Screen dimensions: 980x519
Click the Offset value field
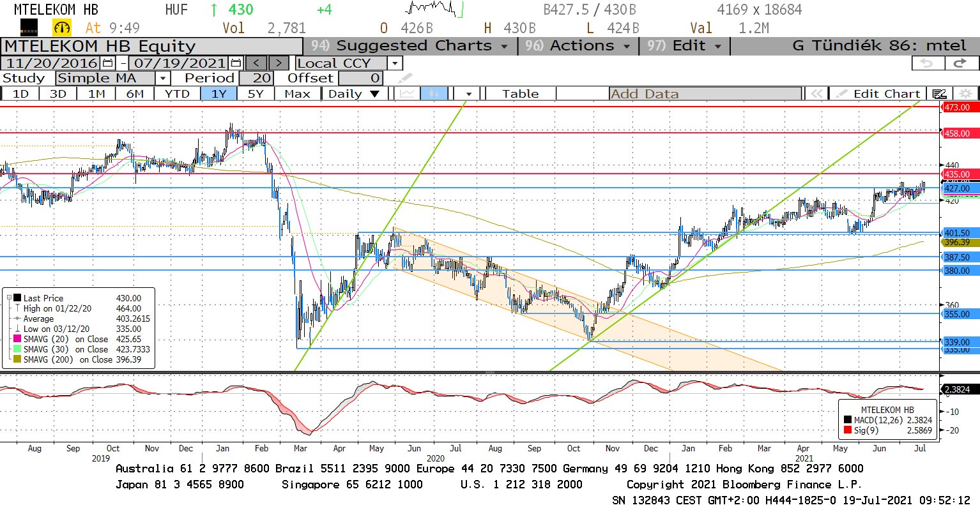point(361,78)
